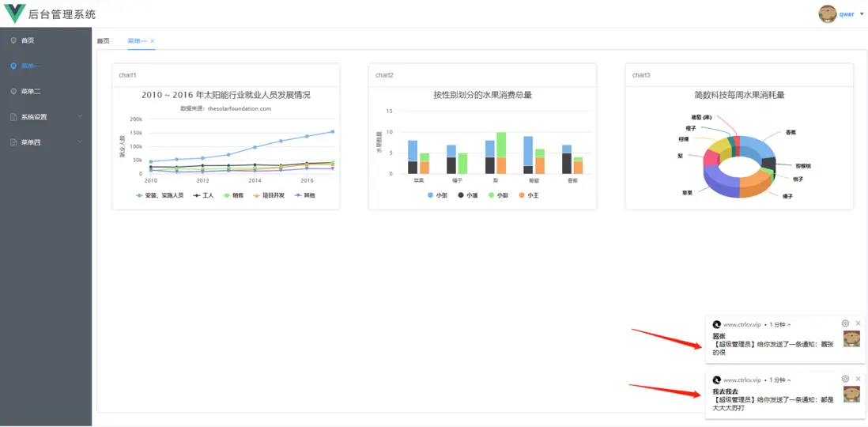Toggle 小潘 series in chart2 legend
868x427 pixels.
click(x=468, y=195)
